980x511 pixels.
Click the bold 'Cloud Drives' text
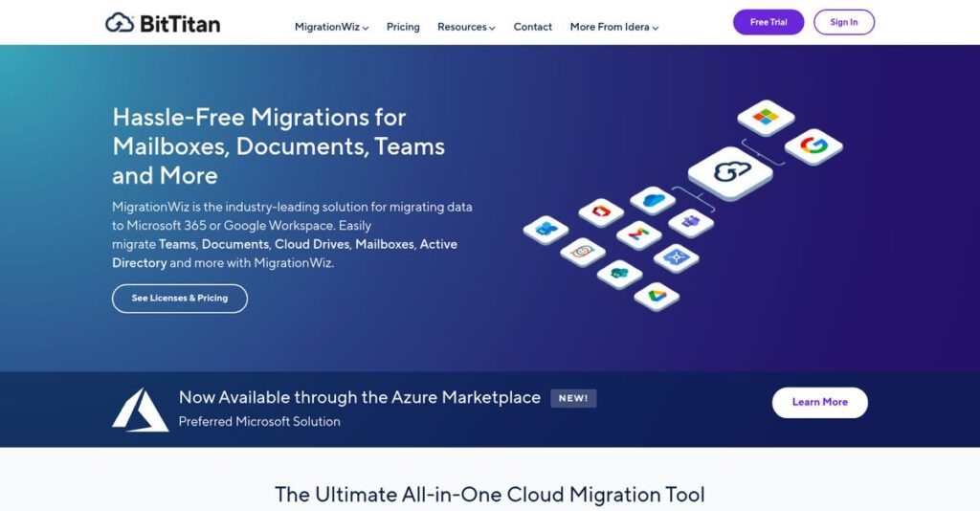312,244
